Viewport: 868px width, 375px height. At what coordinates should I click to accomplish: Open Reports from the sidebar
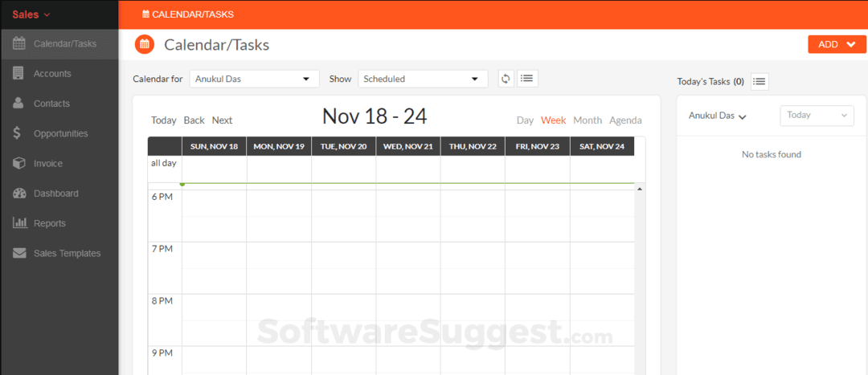pyautogui.click(x=49, y=223)
